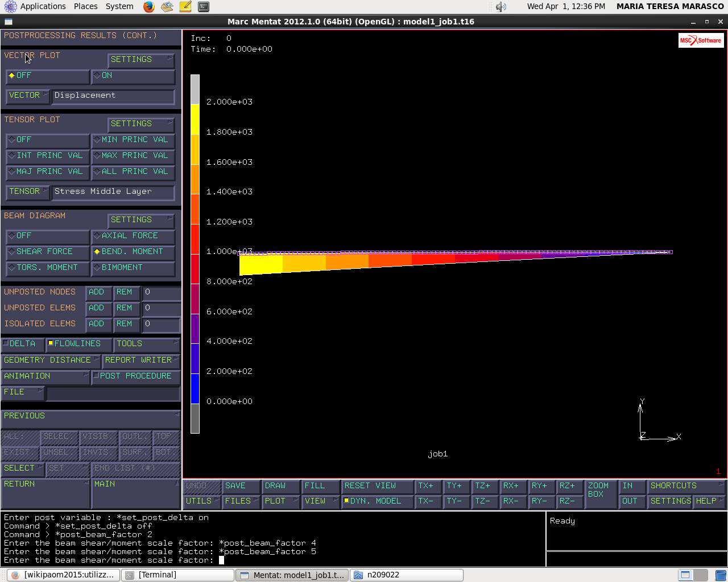This screenshot has height=582, width=728.
Task: Translate view with TX- button
Action: (x=428, y=502)
